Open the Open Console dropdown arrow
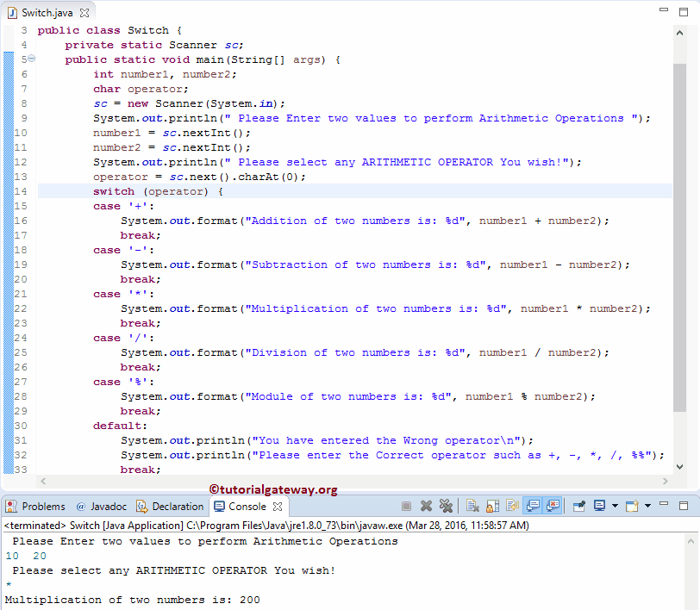The width and height of the screenshot is (700, 610). tap(647, 507)
